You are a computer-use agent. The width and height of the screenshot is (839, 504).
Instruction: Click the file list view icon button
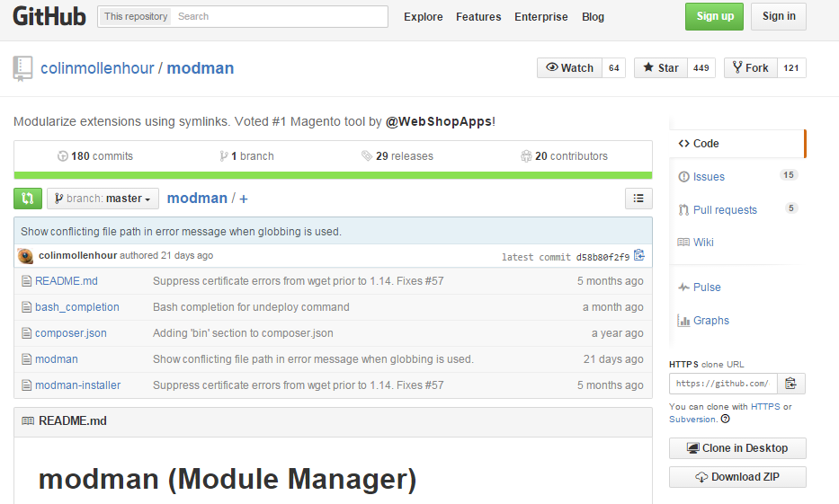(638, 199)
